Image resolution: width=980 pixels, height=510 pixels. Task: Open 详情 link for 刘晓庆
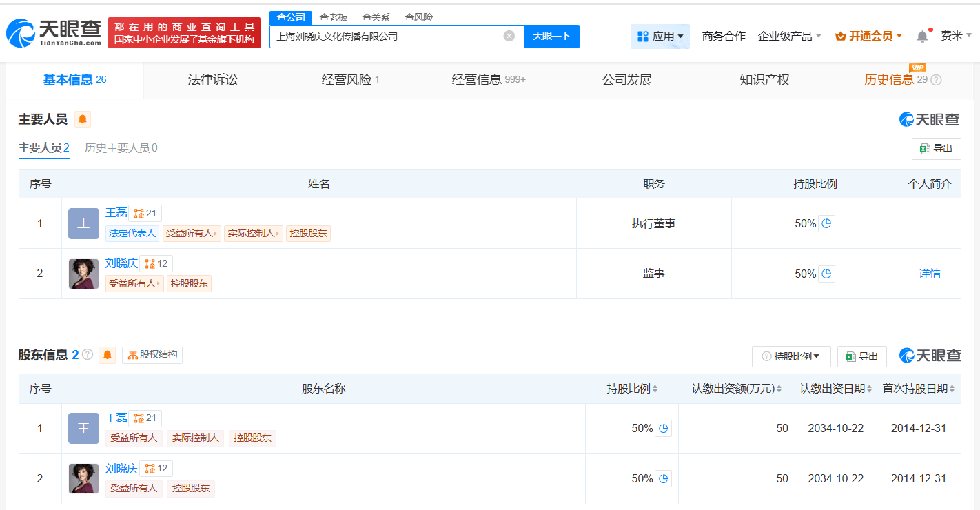click(929, 274)
